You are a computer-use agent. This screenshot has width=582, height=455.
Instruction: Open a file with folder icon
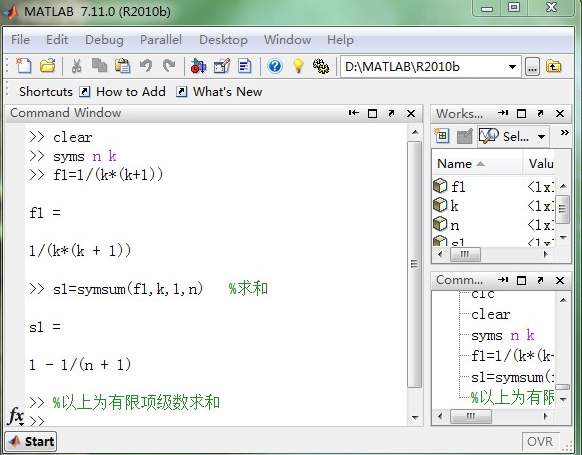tap(48, 66)
